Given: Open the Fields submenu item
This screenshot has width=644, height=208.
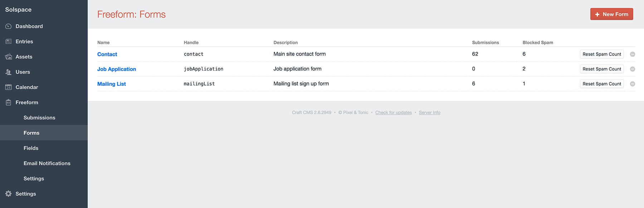Looking at the screenshot, I should point(31,148).
